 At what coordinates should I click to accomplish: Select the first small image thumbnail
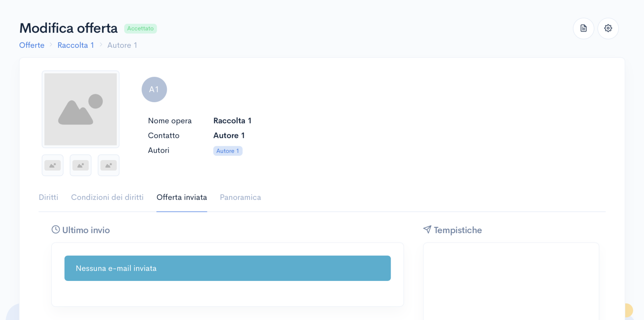point(53,165)
